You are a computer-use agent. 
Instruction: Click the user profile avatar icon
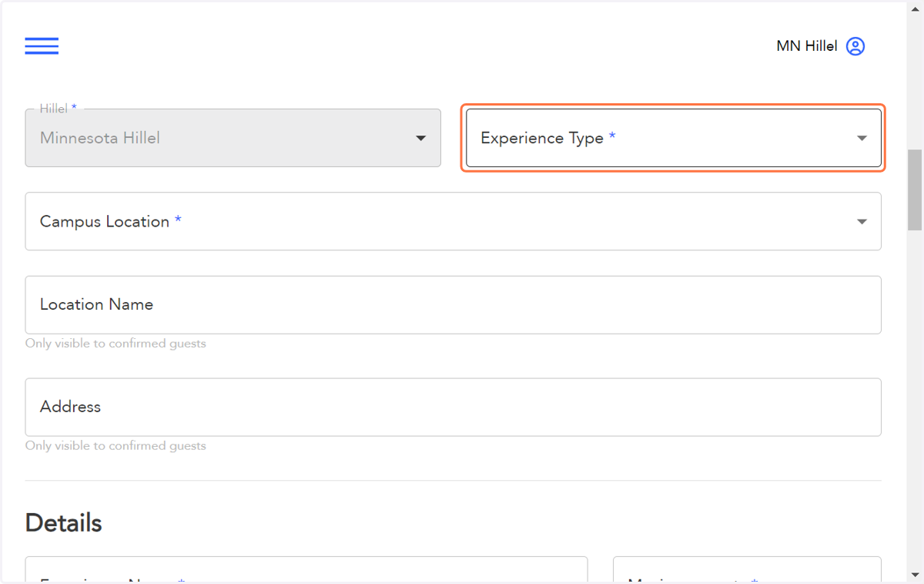pos(855,46)
